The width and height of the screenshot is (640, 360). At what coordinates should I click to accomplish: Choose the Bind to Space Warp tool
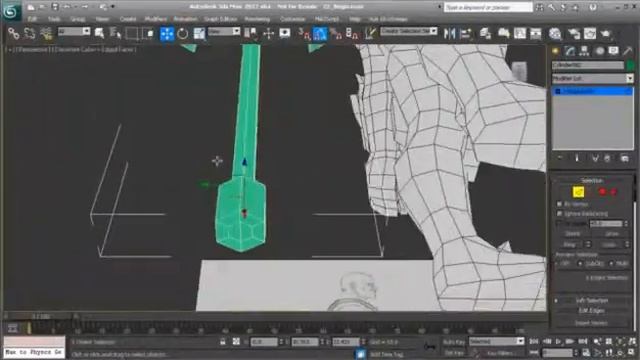pos(46,33)
